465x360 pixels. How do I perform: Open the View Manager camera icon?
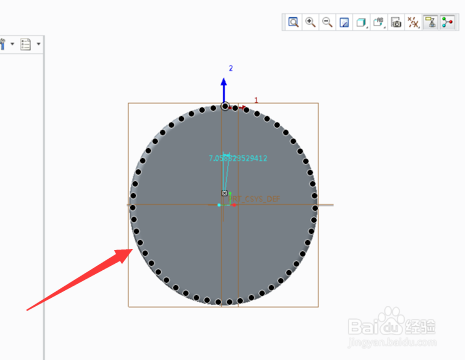coord(396,22)
